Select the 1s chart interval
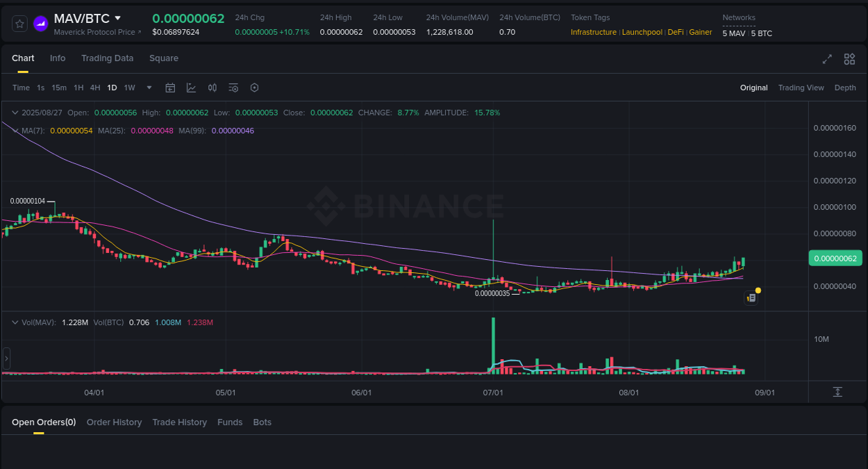The width and height of the screenshot is (868, 469). tap(41, 88)
